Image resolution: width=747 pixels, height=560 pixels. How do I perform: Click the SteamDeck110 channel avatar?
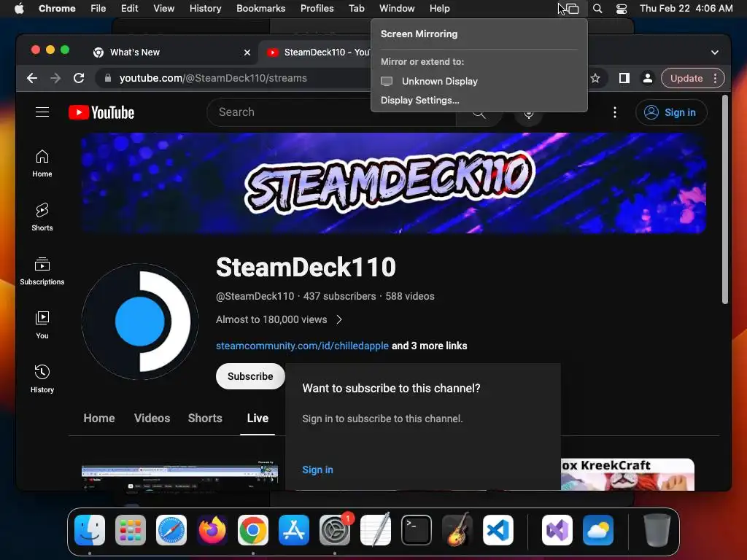(139, 322)
